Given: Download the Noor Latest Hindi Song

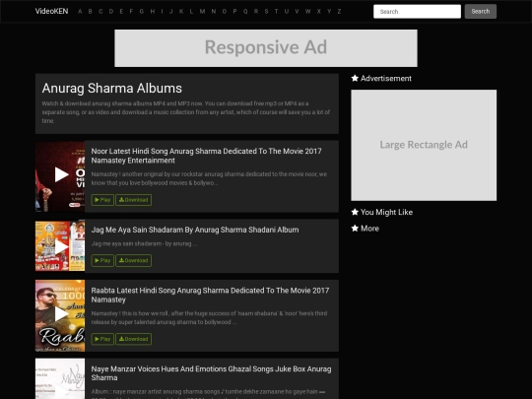Looking at the screenshot, I should [x=133, y=200].
